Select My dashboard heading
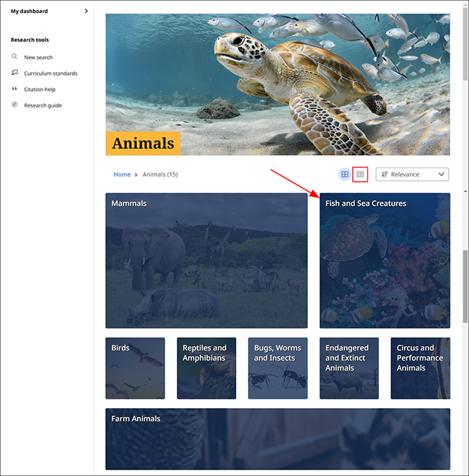The height and width of the screenshot is (476, 469). click(x=29, y=11)
